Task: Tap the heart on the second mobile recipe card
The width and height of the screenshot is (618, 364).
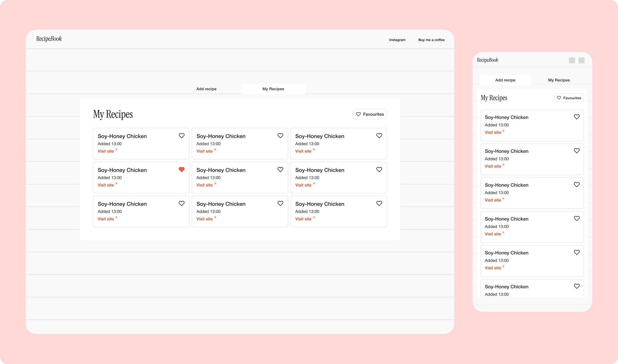Action: click(577, 151)
